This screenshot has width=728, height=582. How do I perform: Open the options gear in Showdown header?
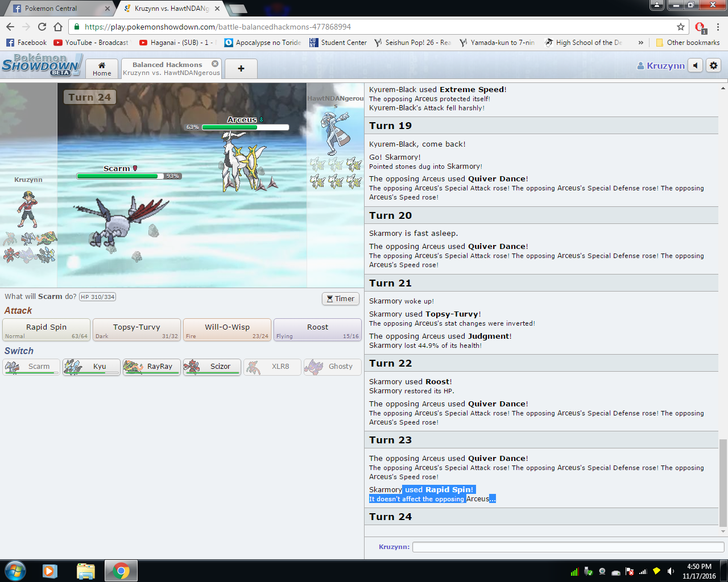pos(713,65)
